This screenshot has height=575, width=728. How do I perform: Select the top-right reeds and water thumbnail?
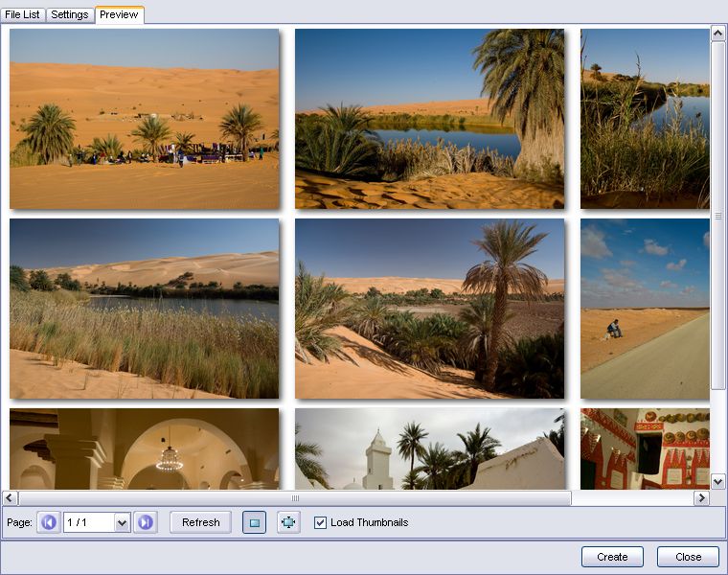[645, 119]
